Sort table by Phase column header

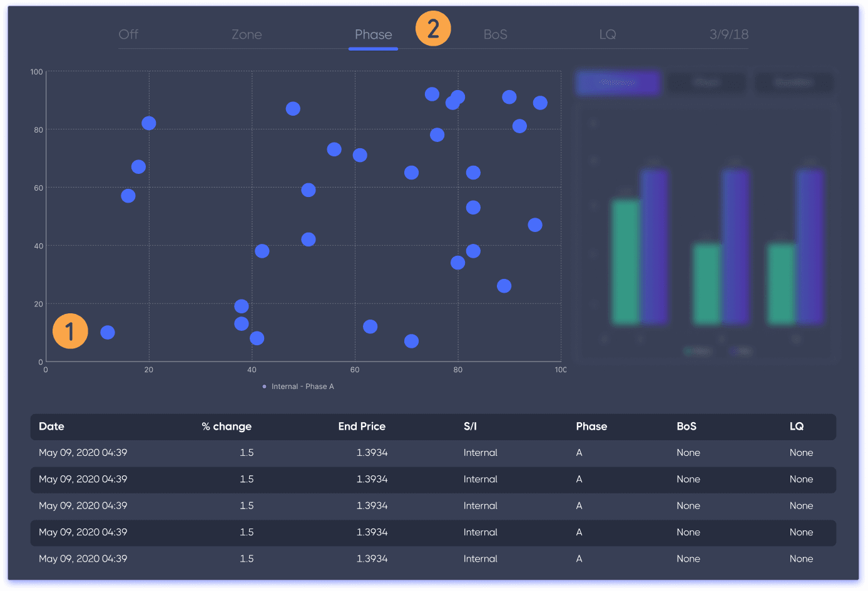pos(591,427)
